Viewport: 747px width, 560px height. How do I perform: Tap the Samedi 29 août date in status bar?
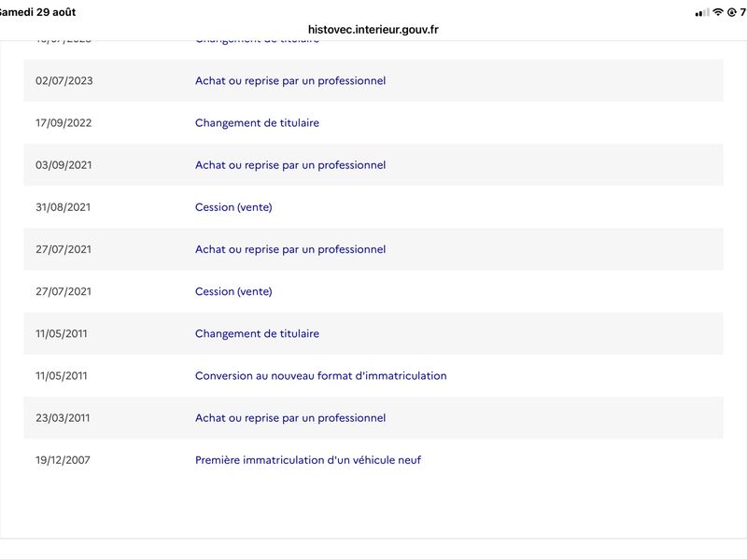coord(37,12)
